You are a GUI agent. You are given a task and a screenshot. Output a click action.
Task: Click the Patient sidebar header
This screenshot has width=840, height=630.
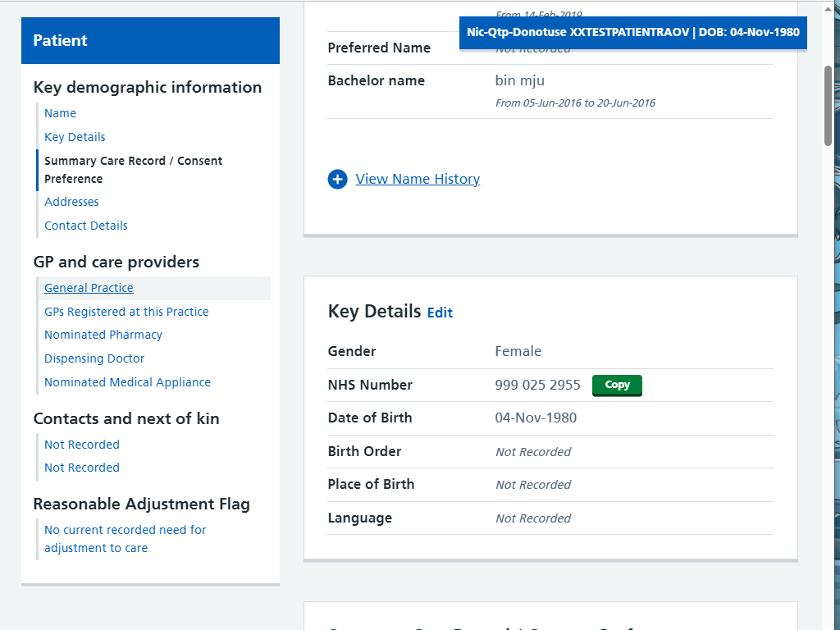coord(151,41)
